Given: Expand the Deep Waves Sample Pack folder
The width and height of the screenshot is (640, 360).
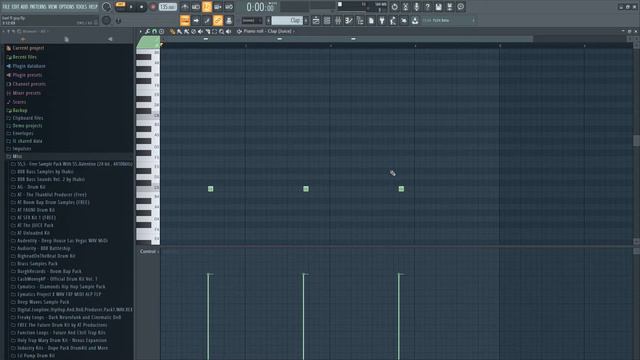Looking at the screenshot, I should click(x=40, y=302).
